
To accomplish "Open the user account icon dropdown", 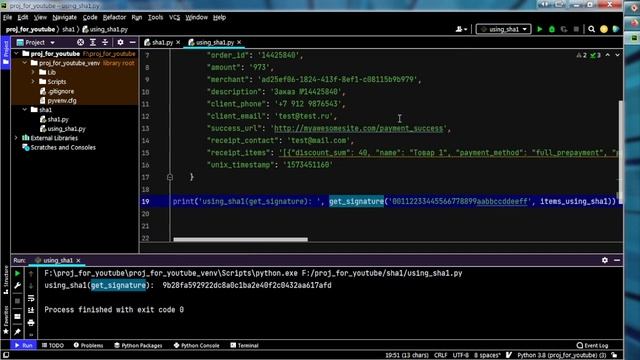I will coord(461,29).
